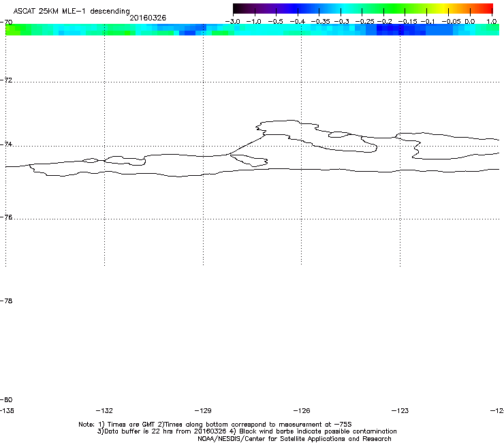Select the -0.4 color scale label
The image size is (504, 443).
(x=298, y=22)
